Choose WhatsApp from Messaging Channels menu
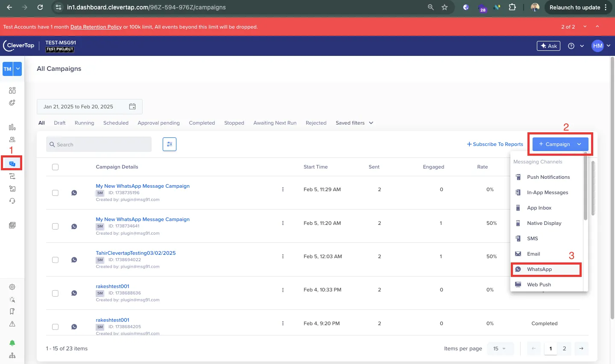615x364 pixels. tap(539, 269)
